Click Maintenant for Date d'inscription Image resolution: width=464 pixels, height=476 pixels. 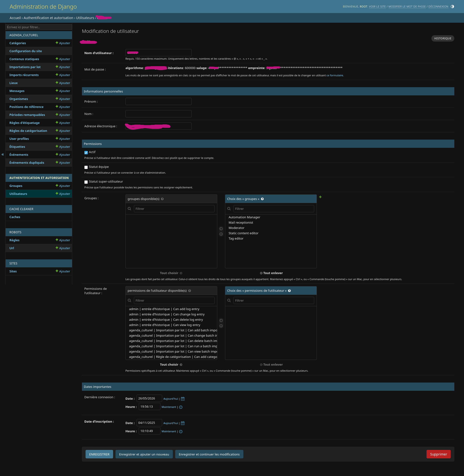click(x=169, y=432)
